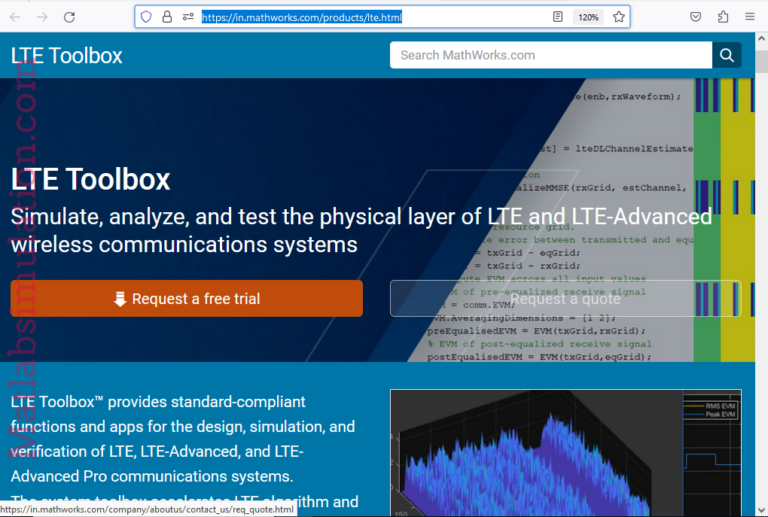This screenshot has width=768, height=517.
Task: View site security padlock info
Action: 167,17
